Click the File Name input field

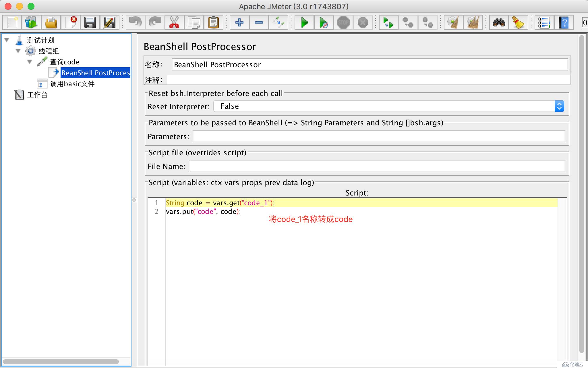[x=377, y=166]
